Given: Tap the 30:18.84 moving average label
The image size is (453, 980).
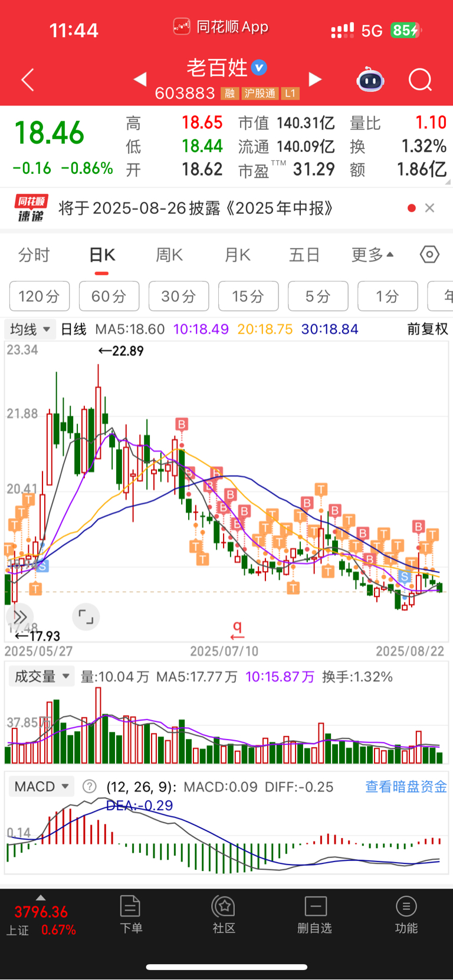Looking at the screenshot, I should [330, 329].
